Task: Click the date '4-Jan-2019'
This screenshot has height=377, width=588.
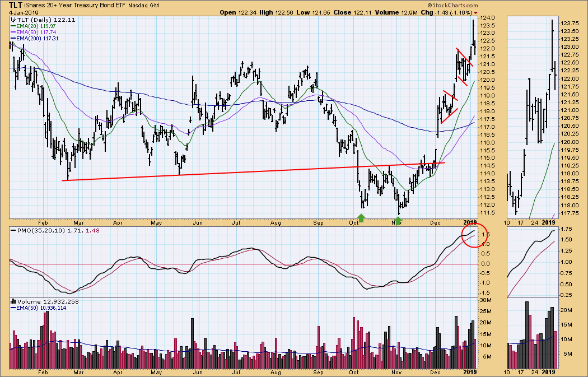Action: (24, 12)
